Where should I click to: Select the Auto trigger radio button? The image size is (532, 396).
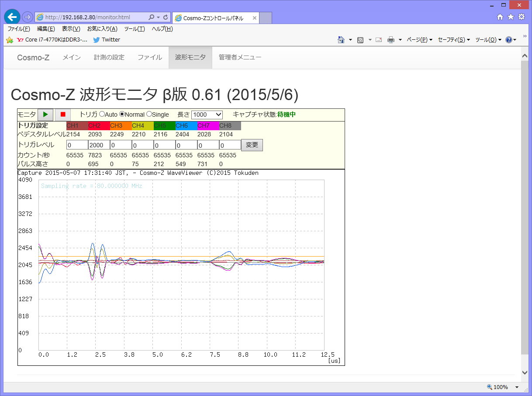[102, 114]
